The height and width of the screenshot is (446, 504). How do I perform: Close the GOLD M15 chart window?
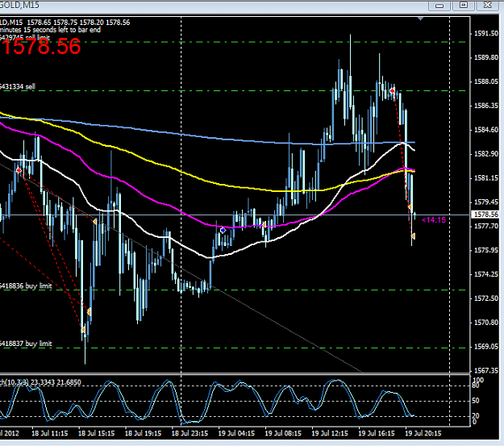pyautogui.click(x=488, y=5)
